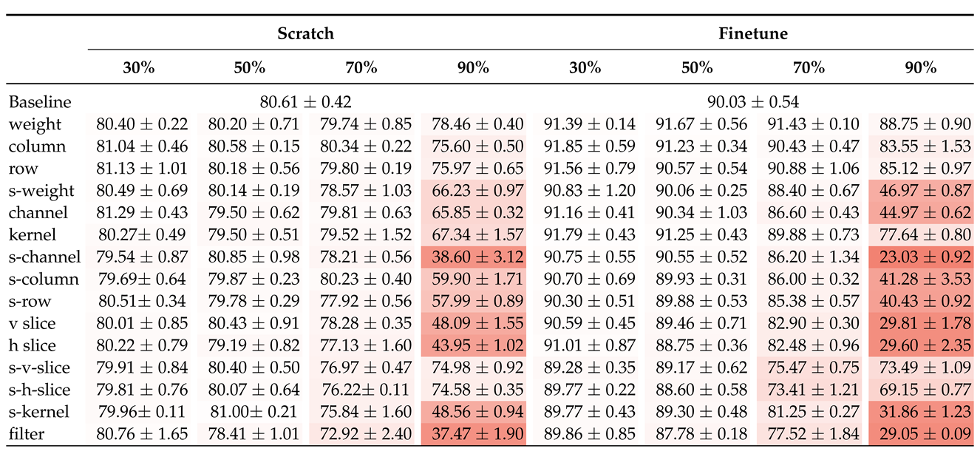Click the s-channel row label

(x=44, y=257)
